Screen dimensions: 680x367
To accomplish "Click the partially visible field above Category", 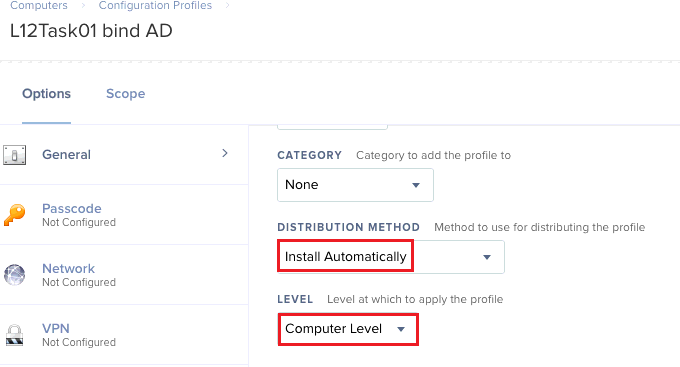I will click(x=332, y=127).
